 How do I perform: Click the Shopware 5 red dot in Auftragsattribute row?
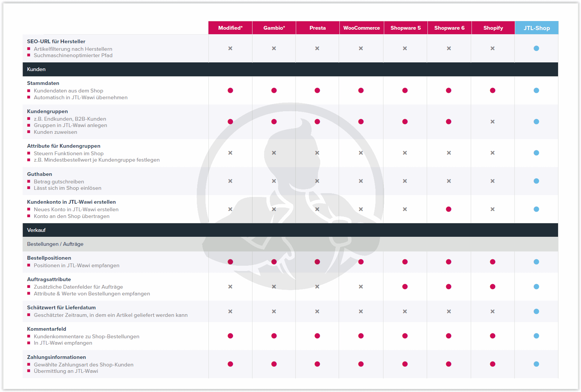405,287
